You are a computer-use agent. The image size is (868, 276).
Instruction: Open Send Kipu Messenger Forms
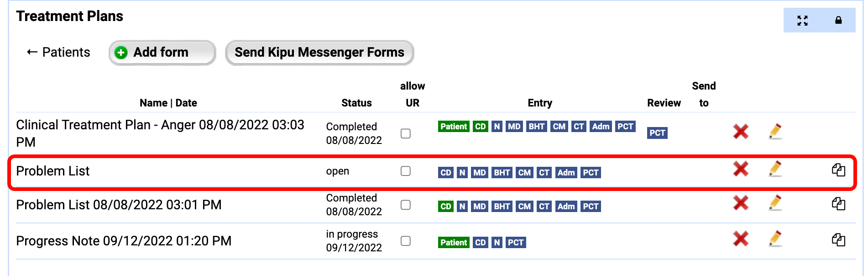tap(319, 52)
